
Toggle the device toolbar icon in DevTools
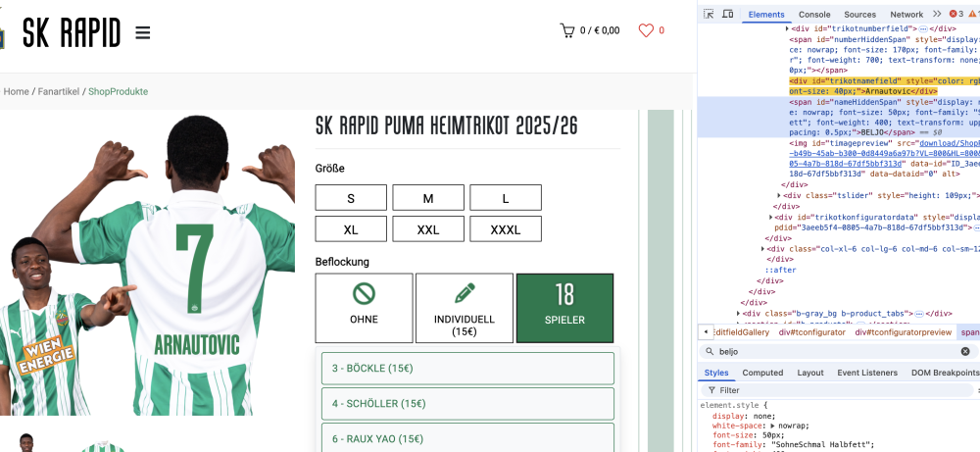pos(727,14)
